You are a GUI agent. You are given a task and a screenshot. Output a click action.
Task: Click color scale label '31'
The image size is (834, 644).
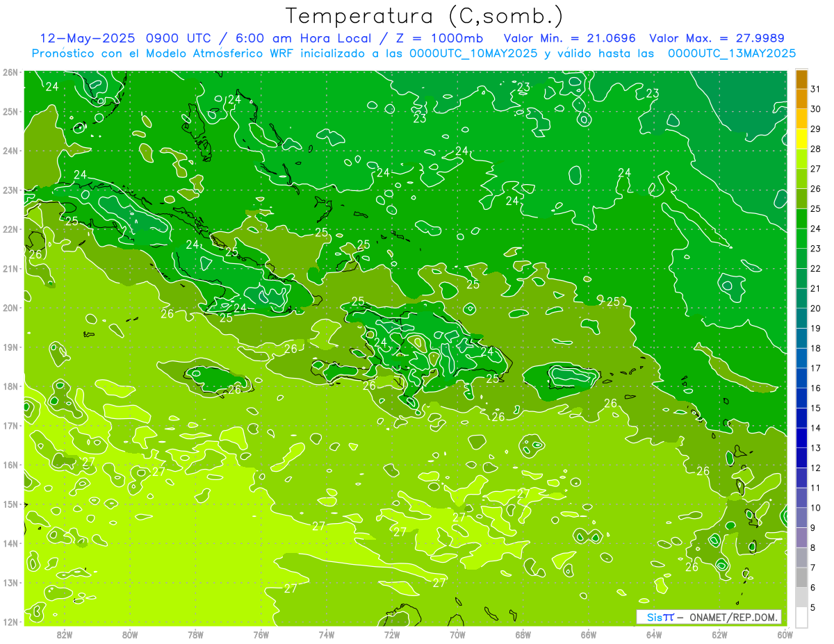pos(815,88)
